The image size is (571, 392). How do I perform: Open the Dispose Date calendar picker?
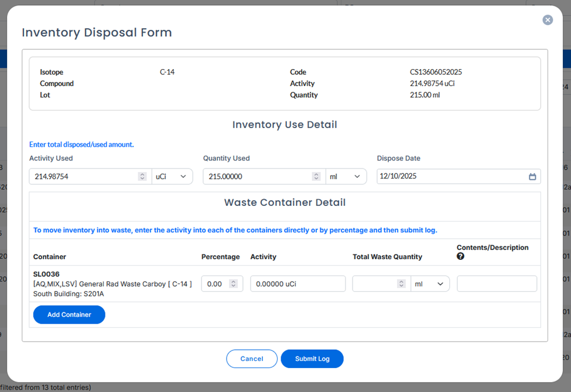[532, 177]
